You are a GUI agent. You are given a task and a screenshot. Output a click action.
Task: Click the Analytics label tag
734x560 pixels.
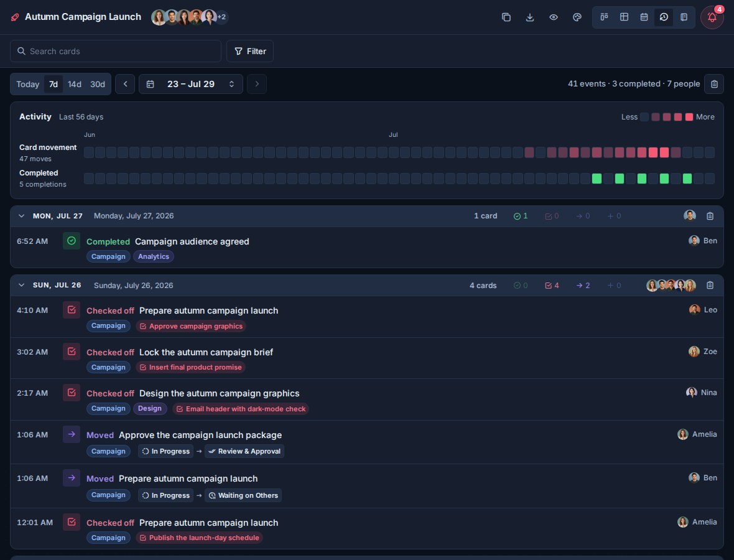click(154, 256)
